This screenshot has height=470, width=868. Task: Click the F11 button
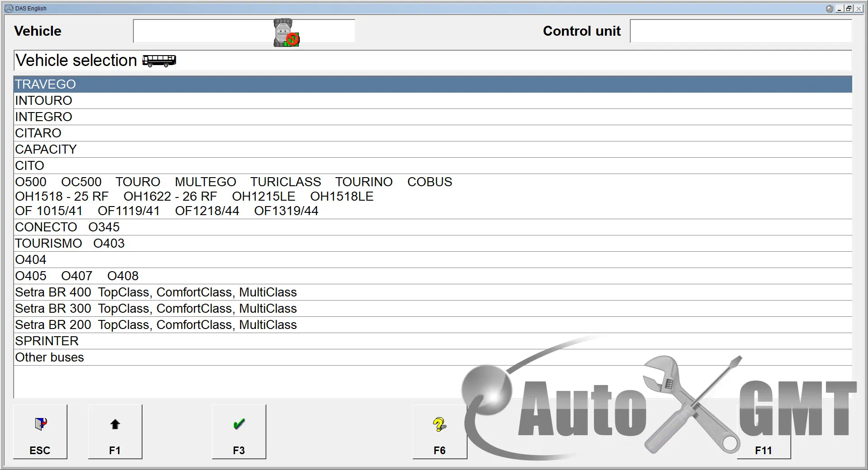pyautogui.click(x=764, y=432)
